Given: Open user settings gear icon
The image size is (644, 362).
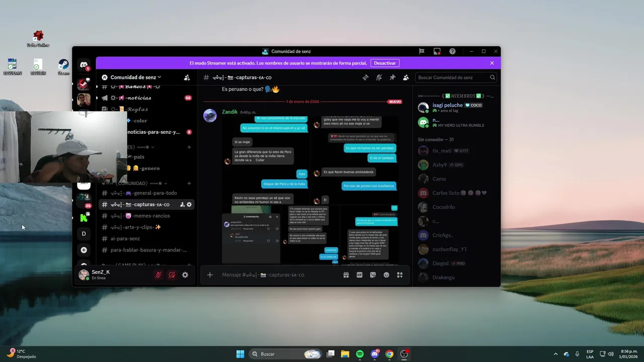Looking at the screenshot, I should [x=185, y=275].
